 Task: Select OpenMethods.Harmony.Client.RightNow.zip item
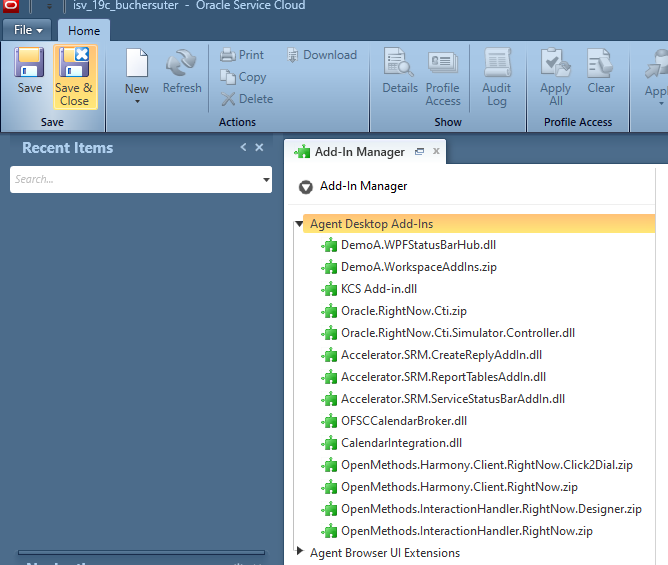459,487
